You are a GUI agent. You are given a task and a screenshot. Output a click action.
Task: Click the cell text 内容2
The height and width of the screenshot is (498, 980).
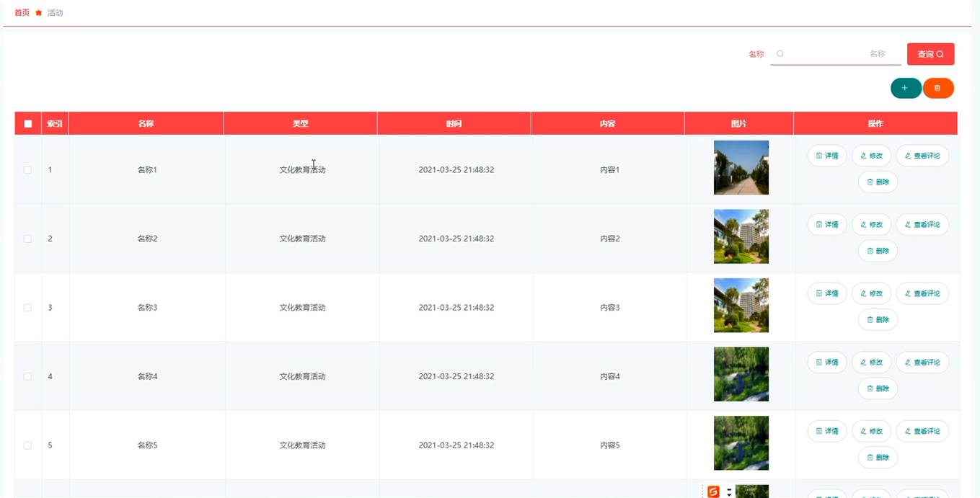coord(610,239)
